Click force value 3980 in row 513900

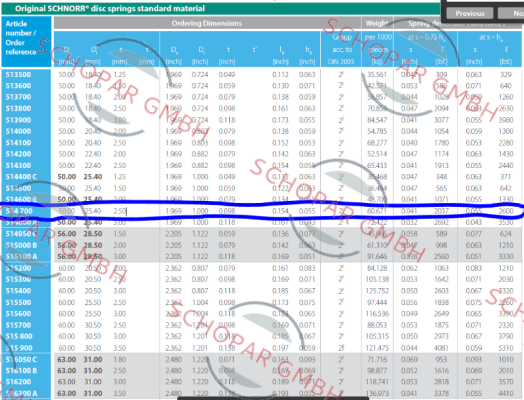506,120
